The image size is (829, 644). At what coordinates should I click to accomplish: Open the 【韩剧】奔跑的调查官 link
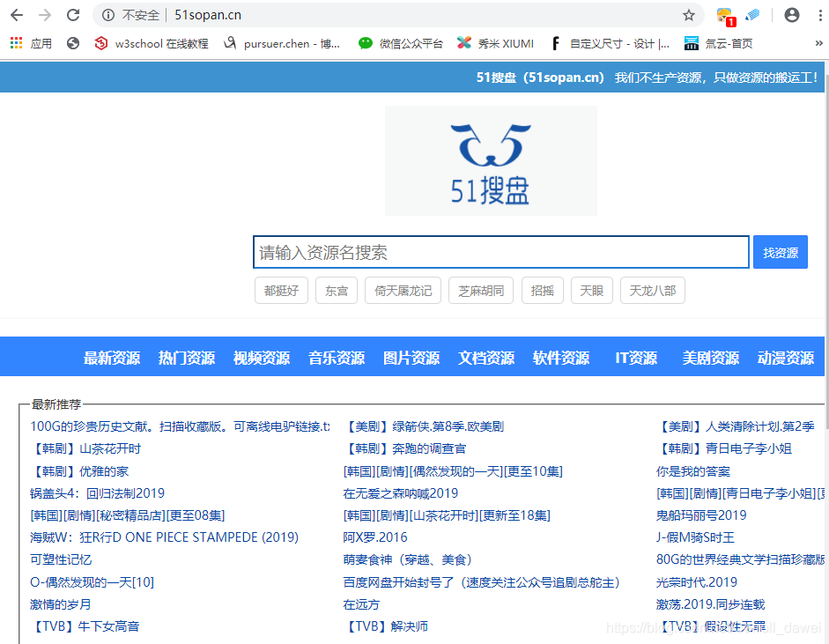point(405,448)
